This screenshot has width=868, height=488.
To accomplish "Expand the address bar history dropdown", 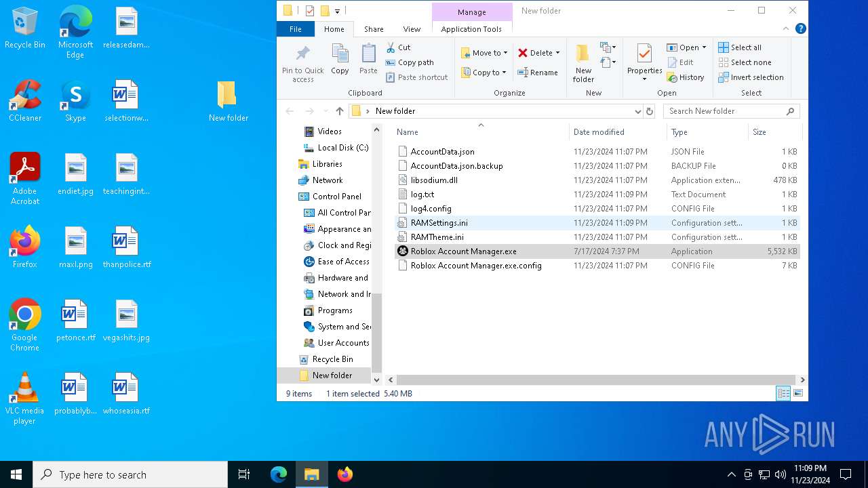I will pyautogui.click(x=637, y=111).
